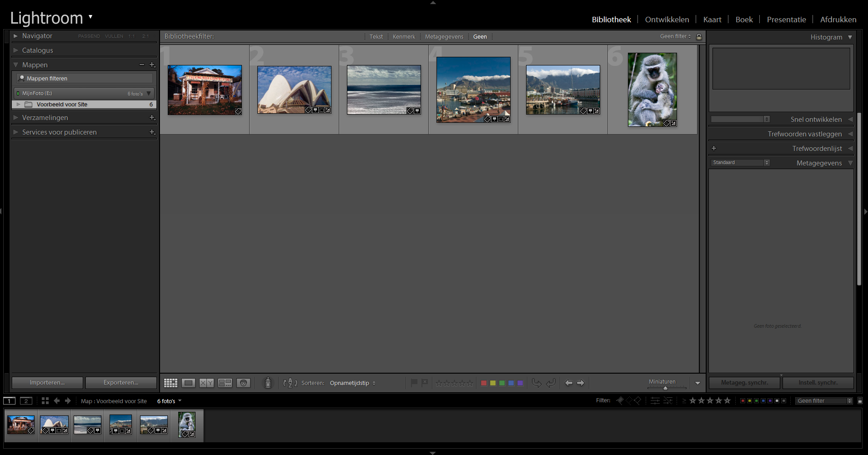Open Survey view icon

tap(225, 383)
